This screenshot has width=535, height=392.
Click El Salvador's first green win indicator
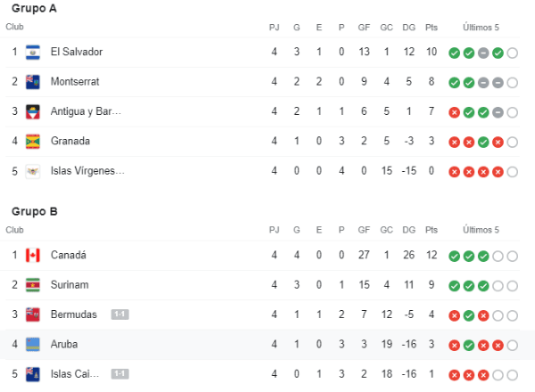[x=455, y=53]
